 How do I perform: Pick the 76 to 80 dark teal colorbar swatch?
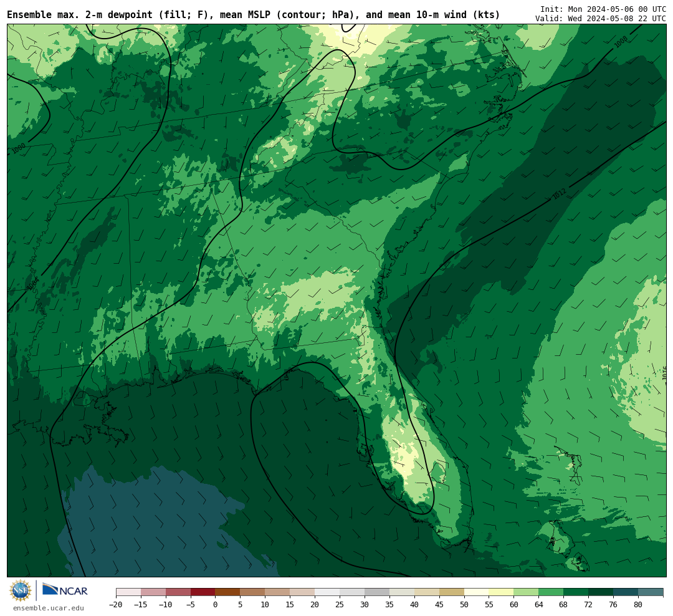pos(626,592)
